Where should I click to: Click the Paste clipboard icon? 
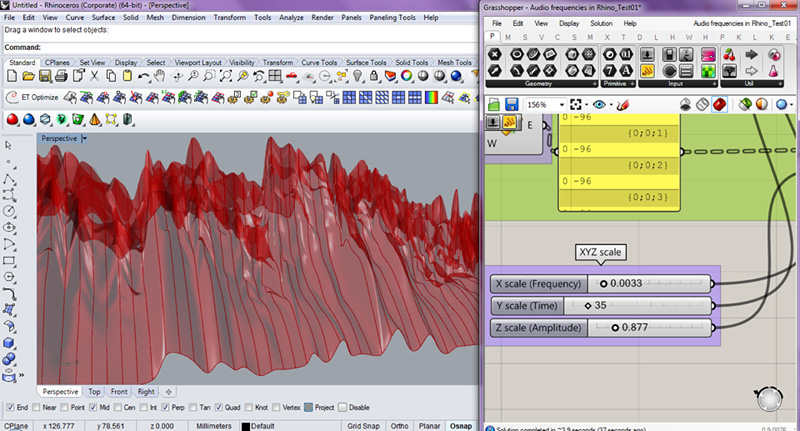pyautogui.click(x=127, y=77)
